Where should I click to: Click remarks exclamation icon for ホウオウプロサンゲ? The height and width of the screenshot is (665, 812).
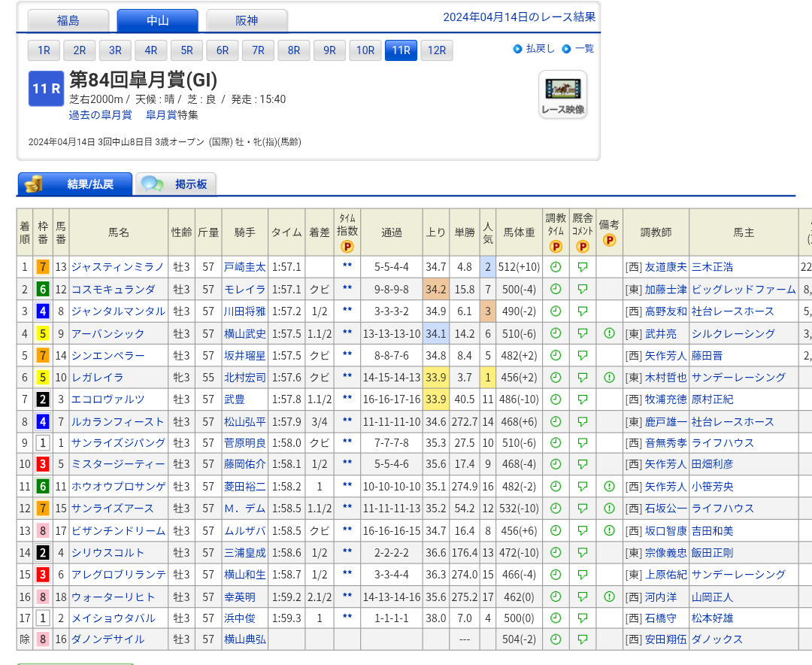pos(609,487)
